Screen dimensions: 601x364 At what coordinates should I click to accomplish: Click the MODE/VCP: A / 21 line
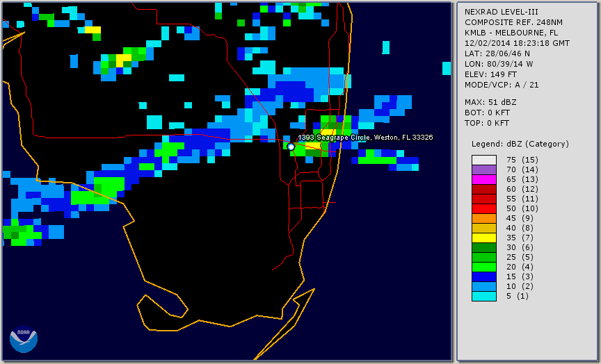(502, 85)
